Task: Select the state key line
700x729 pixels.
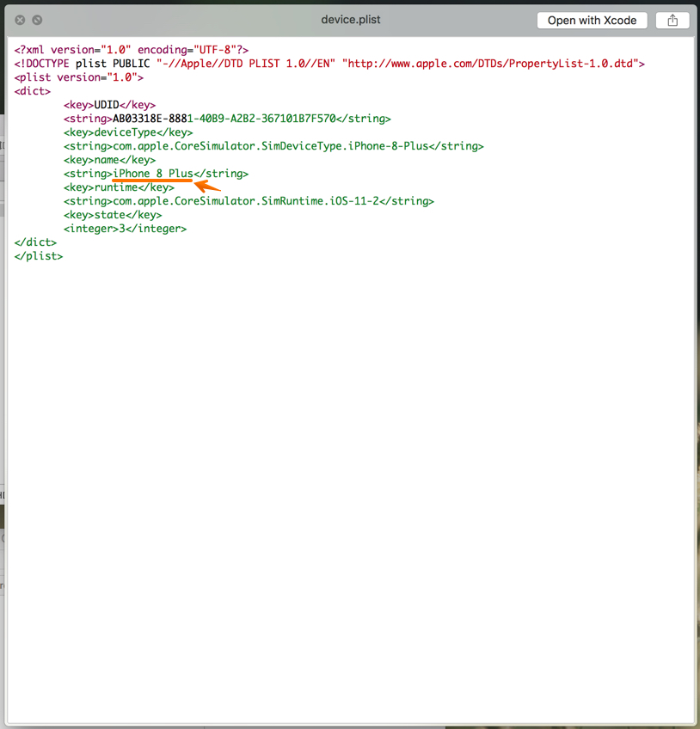Action: point(113,215)
